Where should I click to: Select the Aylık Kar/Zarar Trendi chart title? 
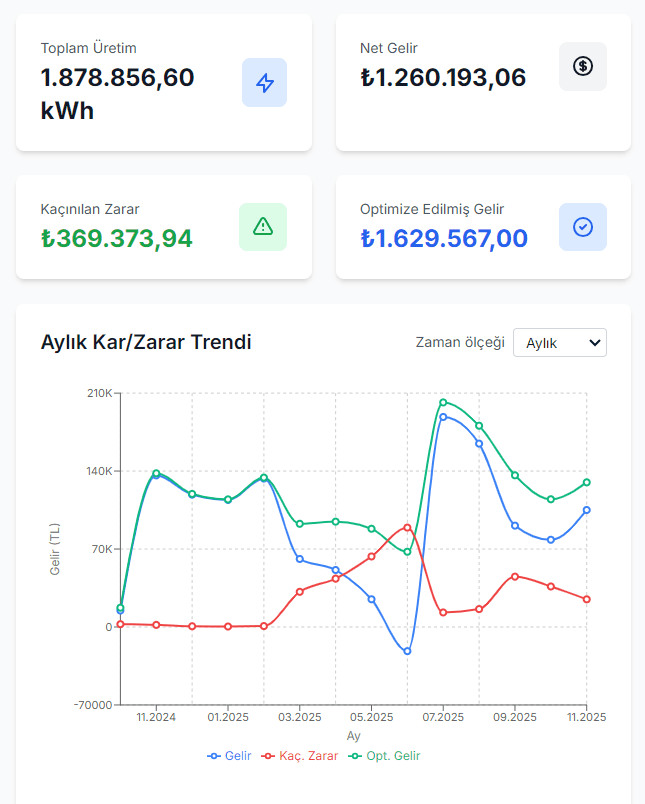[144, 342]
